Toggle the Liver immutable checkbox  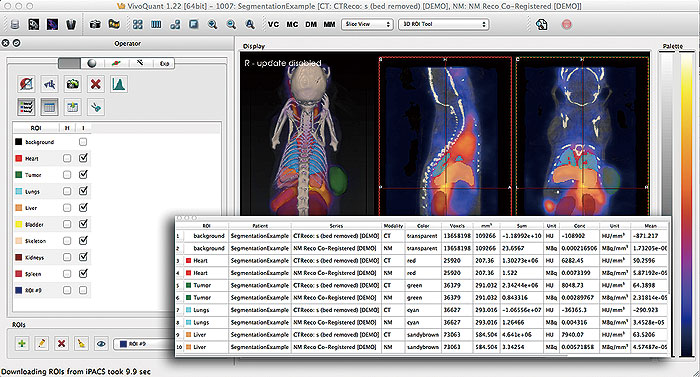tap(83, 207)
